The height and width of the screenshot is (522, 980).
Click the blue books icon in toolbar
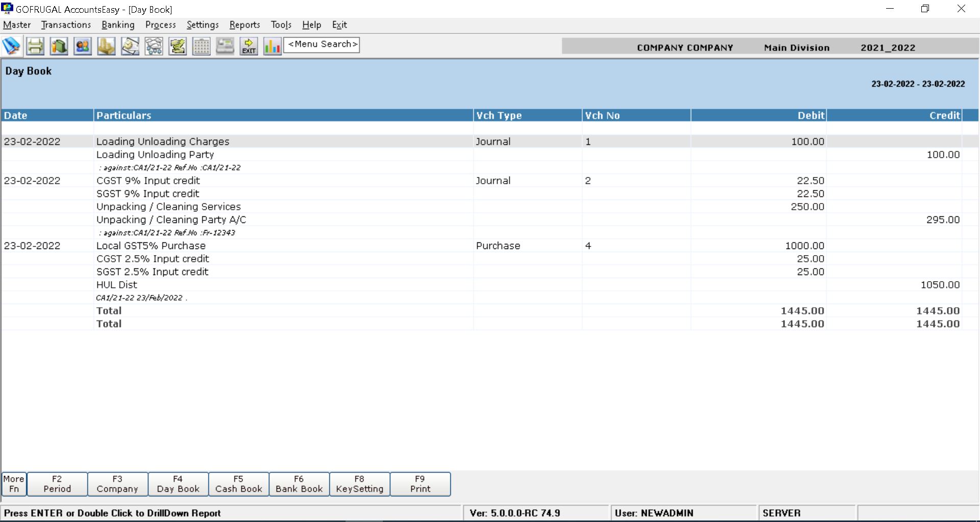(11, 46)
